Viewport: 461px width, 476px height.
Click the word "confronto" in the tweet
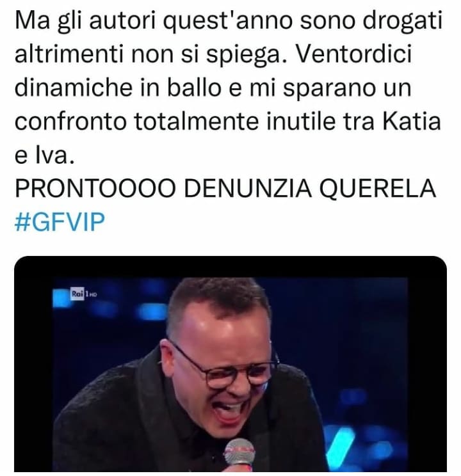point(70,122)
